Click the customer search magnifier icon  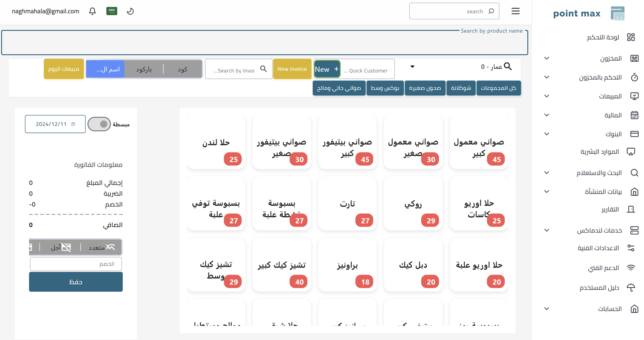tap(508, 67)
